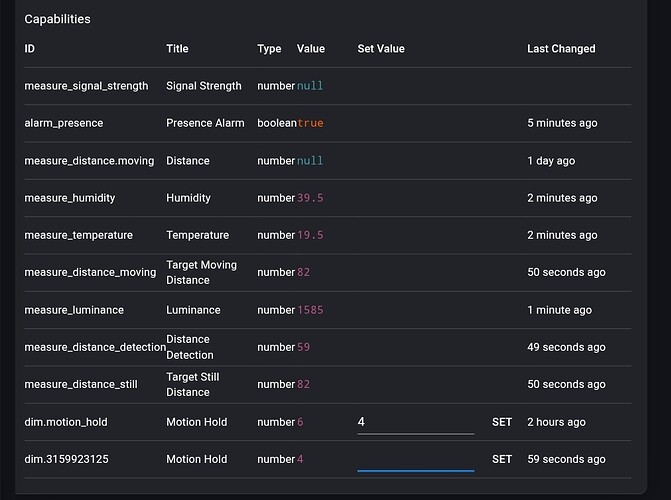This screenshot has width=671, height=500.
Task: Select the measure_signal_strength ID cell
Action: pyautogui.click(x=86, y=86)
